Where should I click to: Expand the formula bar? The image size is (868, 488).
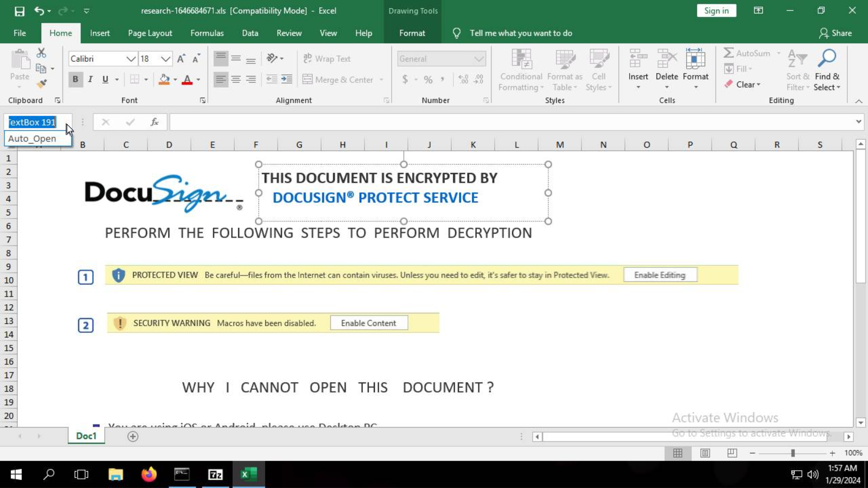(858, 121)
